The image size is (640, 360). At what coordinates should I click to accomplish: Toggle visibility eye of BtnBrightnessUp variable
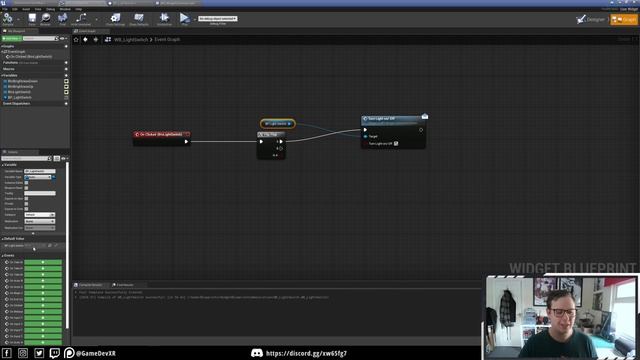click(66, 87)
